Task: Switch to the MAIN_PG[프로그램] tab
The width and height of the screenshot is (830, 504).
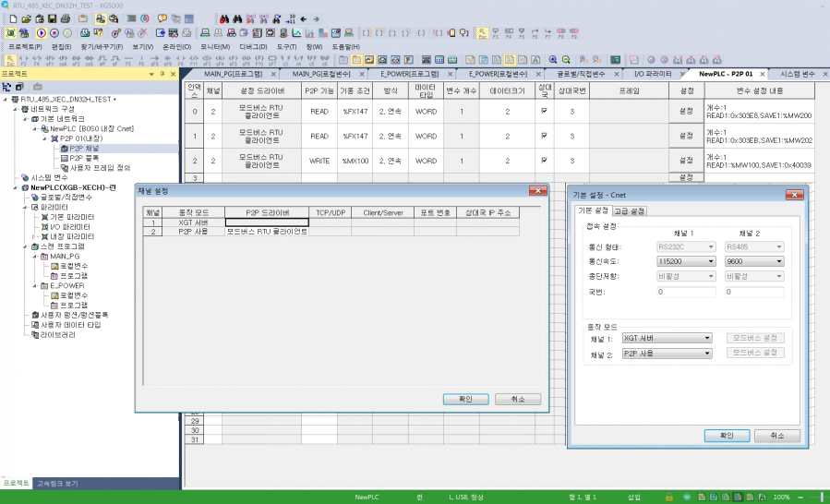Action: (233, 74)
